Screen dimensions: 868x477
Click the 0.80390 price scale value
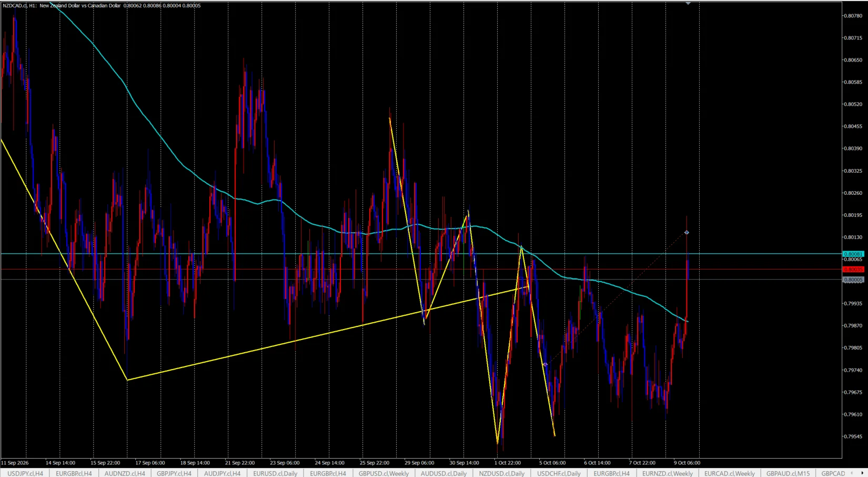pyautogui.click(x=853, y=148)
